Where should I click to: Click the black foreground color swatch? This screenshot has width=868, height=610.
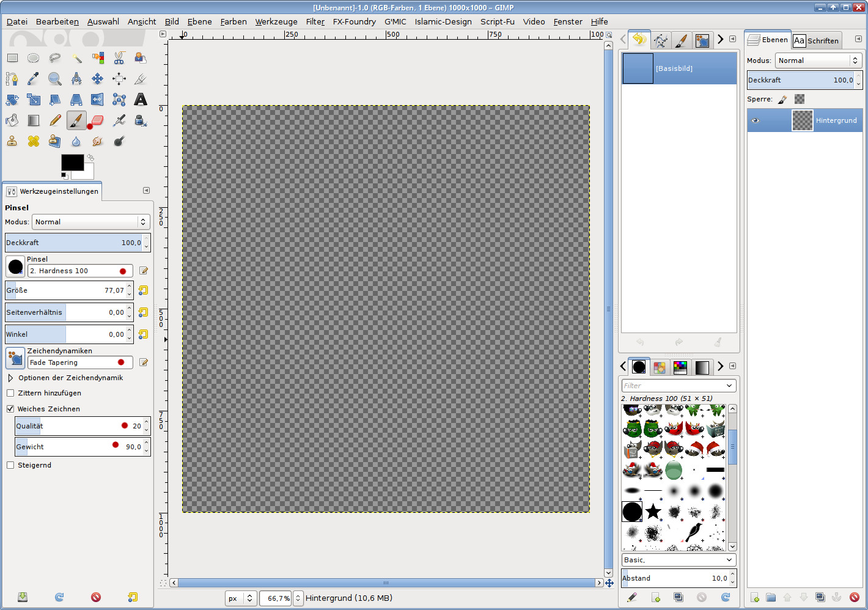tap(72, 162)
